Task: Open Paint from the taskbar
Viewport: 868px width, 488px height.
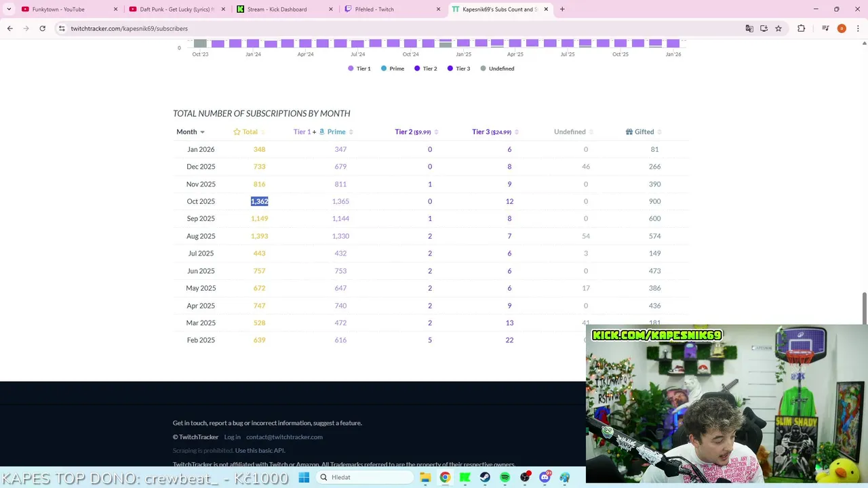Action: (565, 477)
